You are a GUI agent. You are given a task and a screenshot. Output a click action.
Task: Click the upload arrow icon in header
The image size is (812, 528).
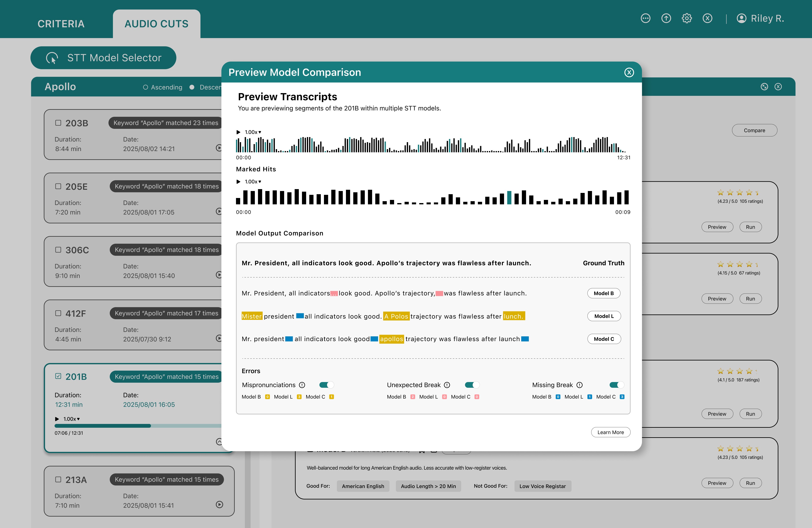(666, 18)
